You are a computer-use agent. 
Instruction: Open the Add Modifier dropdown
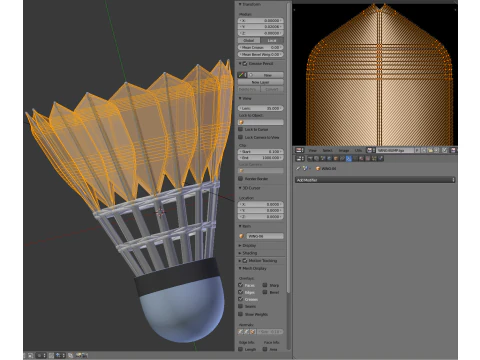375,180
